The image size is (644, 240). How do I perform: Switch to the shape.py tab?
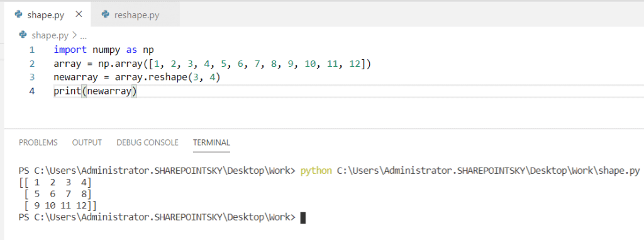point(48,15)
